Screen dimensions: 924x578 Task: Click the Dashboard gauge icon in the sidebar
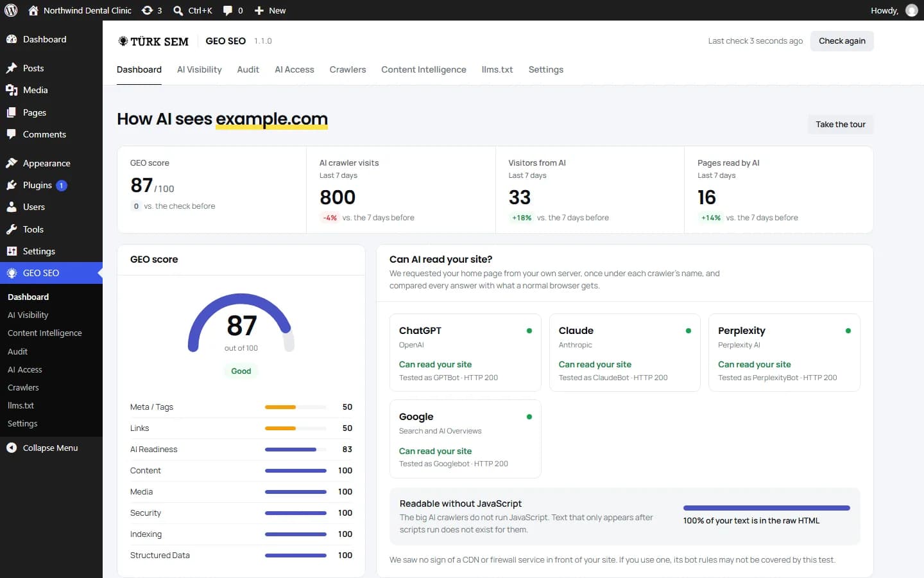(x=12, y=39)
